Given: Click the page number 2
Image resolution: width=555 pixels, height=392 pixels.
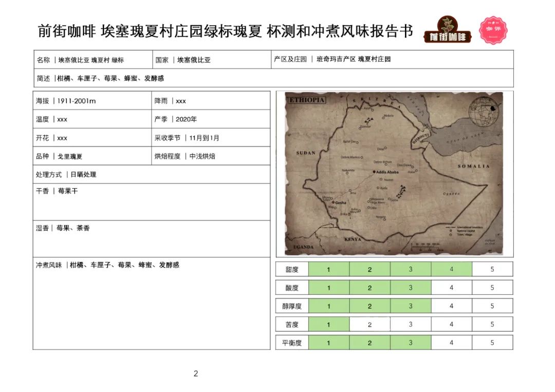Looking at the screenshot, I should (196, 374).
